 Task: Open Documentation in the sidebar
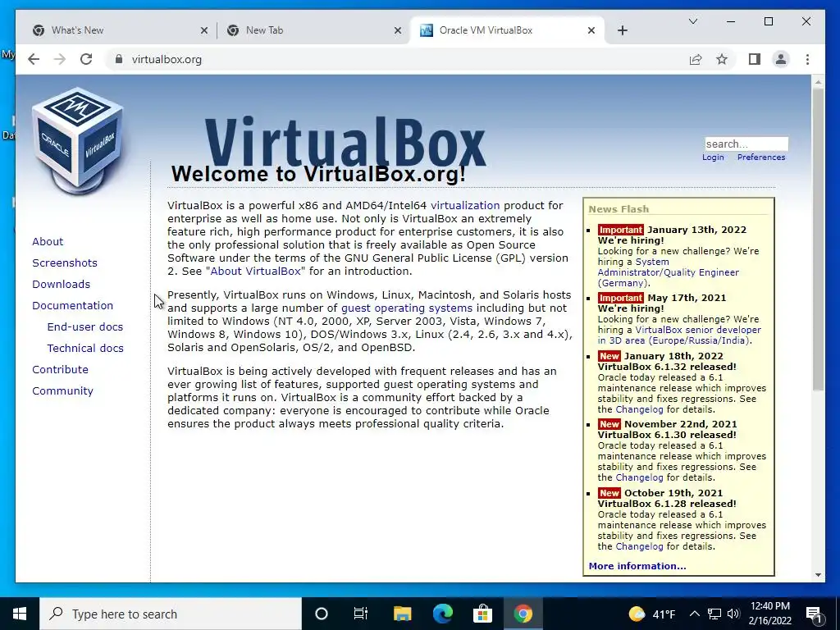point(73,306)
